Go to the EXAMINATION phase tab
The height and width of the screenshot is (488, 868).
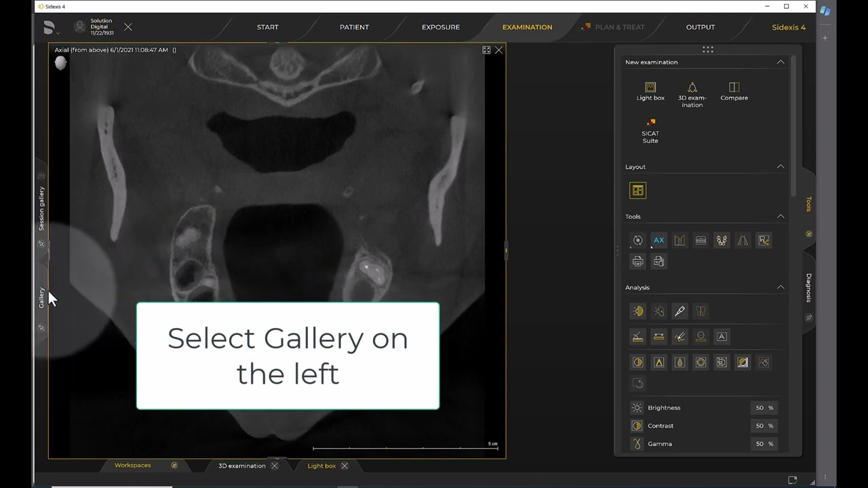coord(527,27)
